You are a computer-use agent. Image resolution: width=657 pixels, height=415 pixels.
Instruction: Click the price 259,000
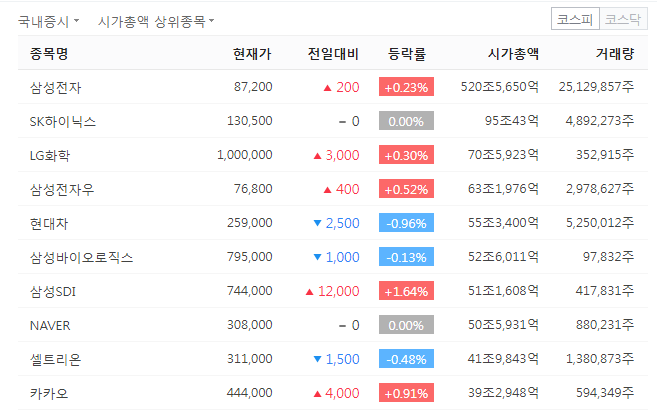(x=250, y=223)
